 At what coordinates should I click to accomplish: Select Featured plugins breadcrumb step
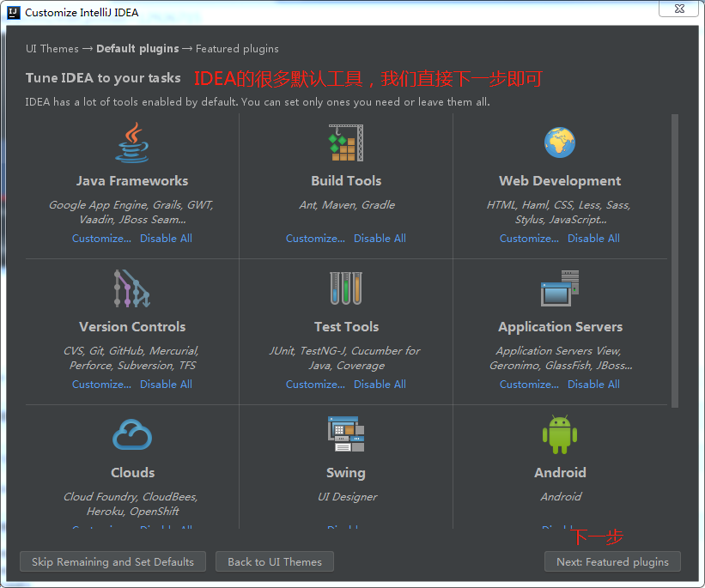(237, 49)
